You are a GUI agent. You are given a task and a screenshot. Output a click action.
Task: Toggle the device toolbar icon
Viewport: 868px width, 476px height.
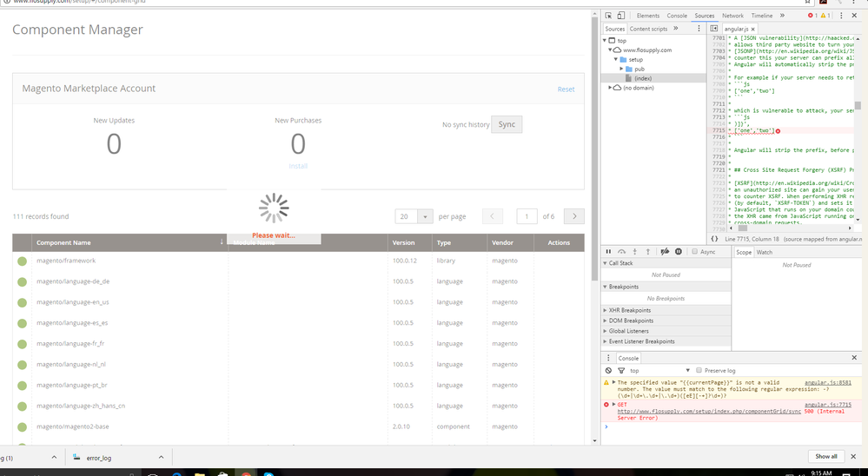coord(622,16)
